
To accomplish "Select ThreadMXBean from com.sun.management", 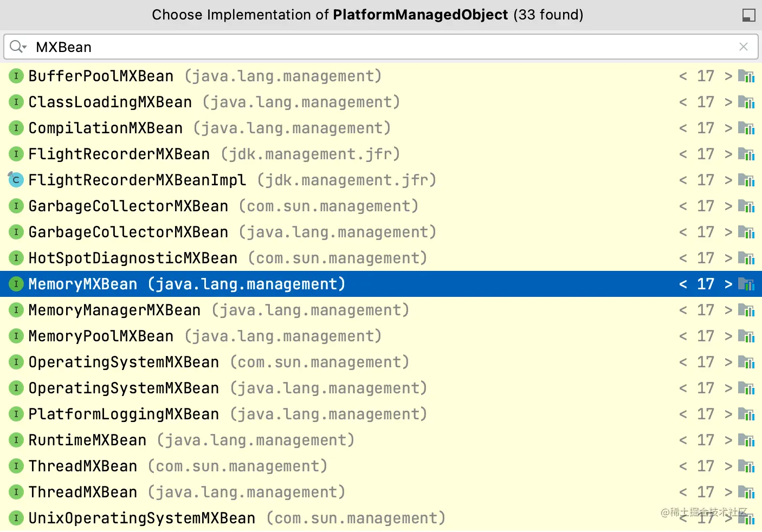I will (x=381, y=466).
